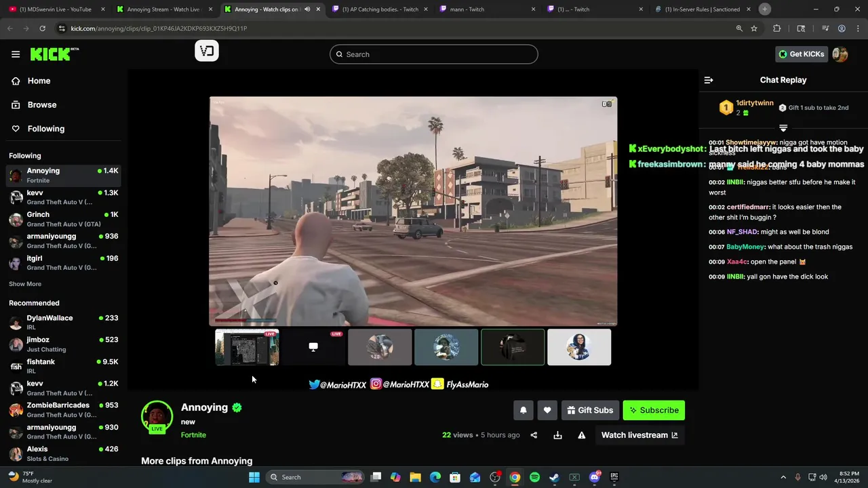Select first live panel thumbnail below video
The image size is (868, 488).
[247, 347]
